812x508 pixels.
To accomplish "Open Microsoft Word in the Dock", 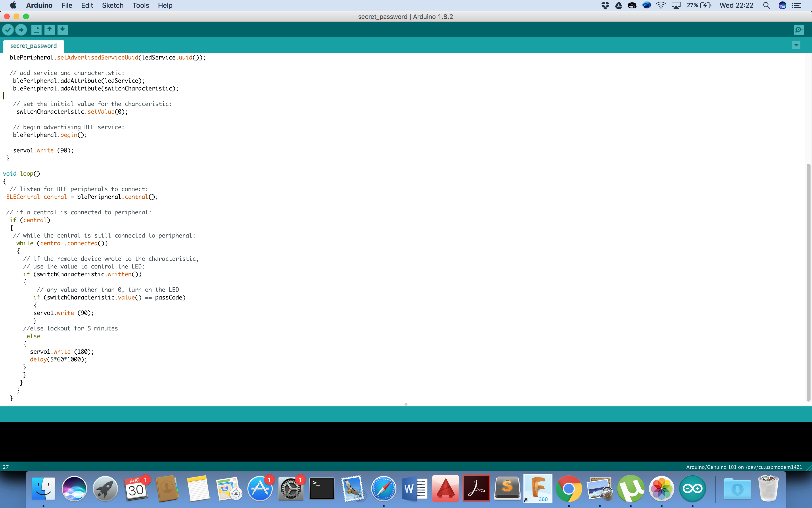I will pos(414,488).
